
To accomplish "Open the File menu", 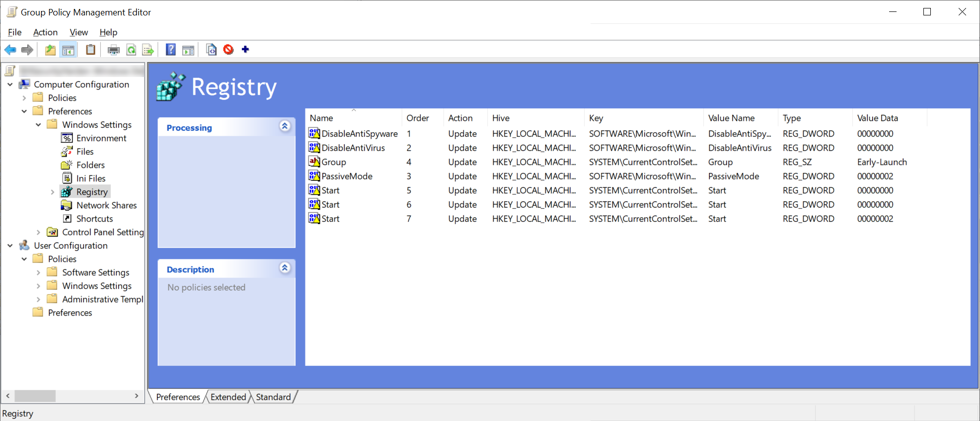I will 15,32.
